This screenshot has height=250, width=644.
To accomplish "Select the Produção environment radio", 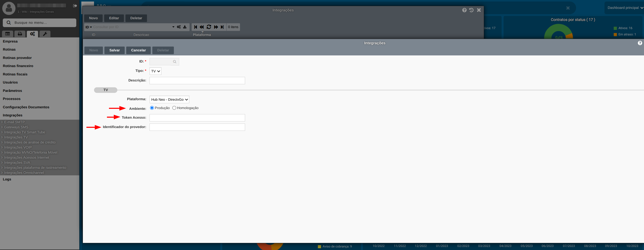I will 152,108.
